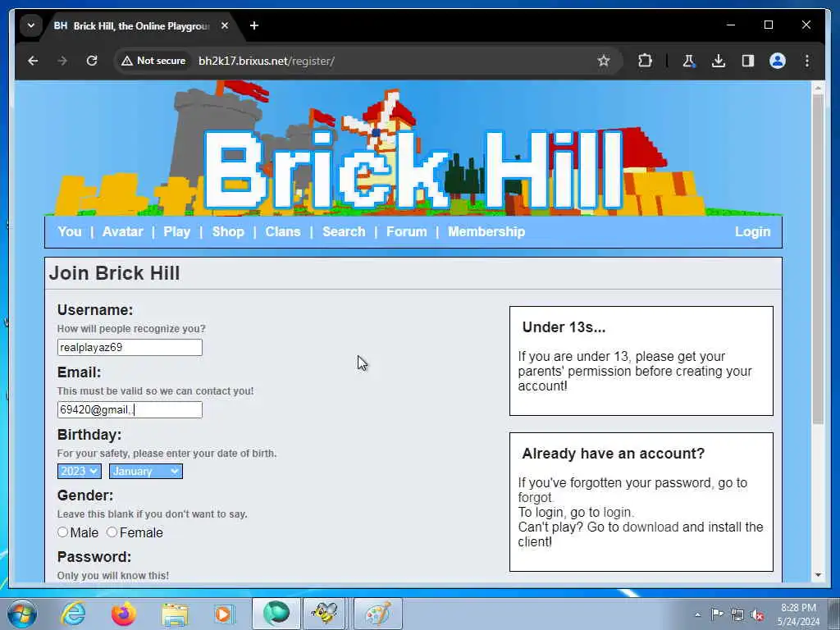Reload the page with the refresh icon

(92, 61)
